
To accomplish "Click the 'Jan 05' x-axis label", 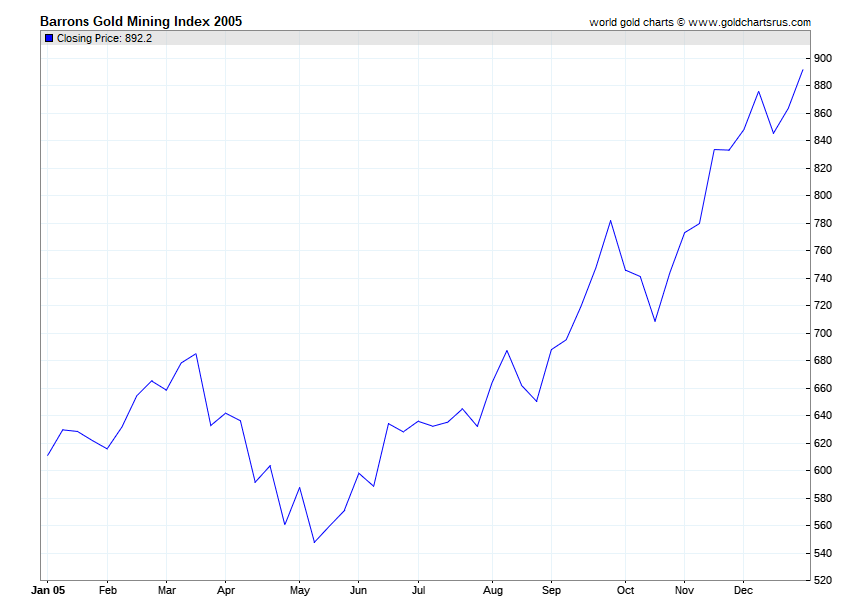I will click(x=48, y=590).
